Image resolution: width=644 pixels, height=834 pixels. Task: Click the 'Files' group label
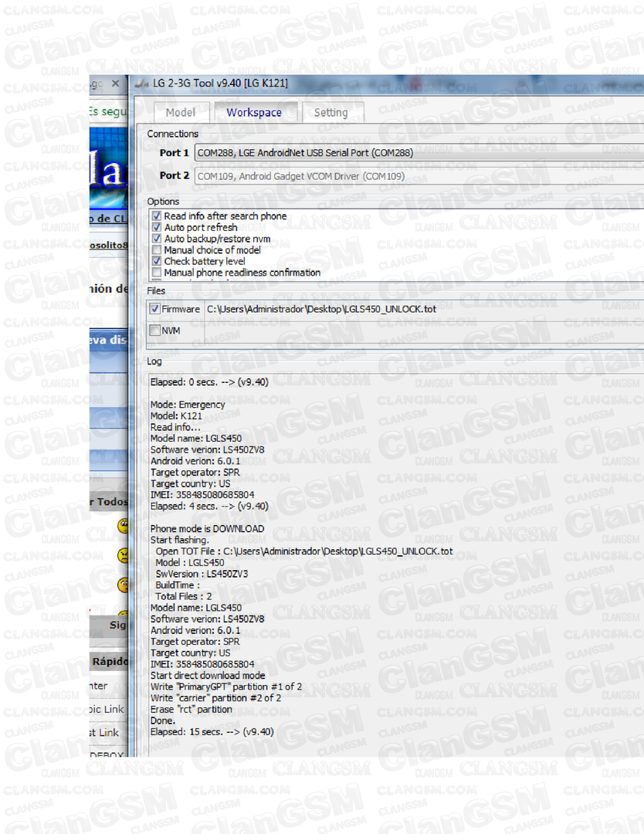pos(156,291)
